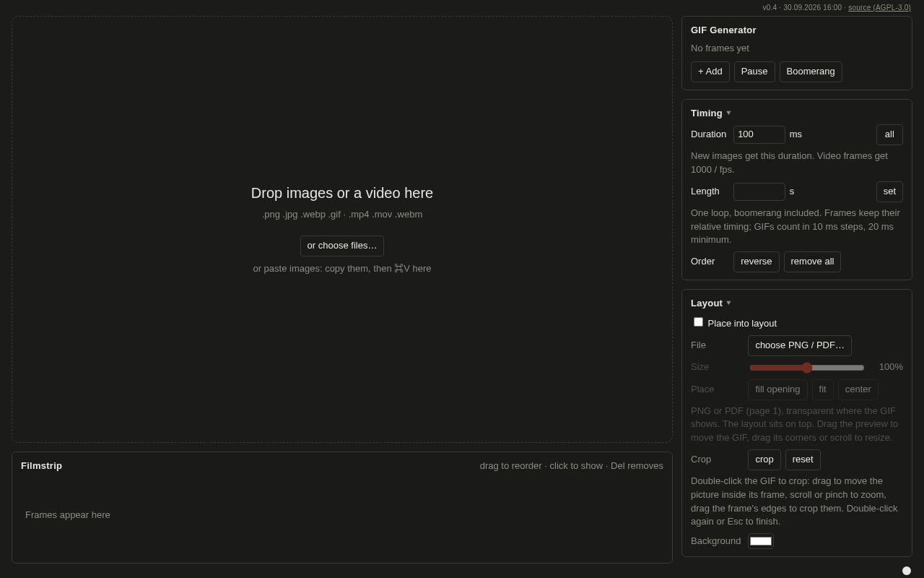Viewport: 924px width, 578px height.
Task: Click the or choose files… button
Action: (x=342, y=246)
